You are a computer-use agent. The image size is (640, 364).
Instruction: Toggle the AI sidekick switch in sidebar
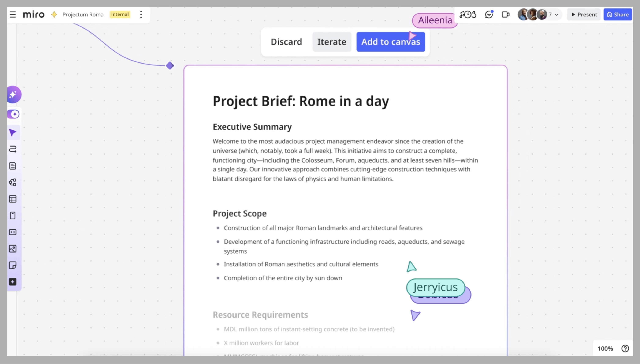(13, 114)
